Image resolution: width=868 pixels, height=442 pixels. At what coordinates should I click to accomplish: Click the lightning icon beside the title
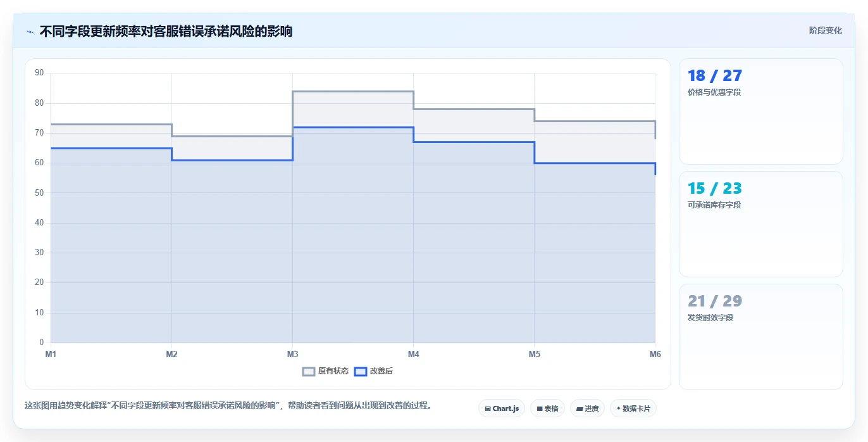(30, 31)
